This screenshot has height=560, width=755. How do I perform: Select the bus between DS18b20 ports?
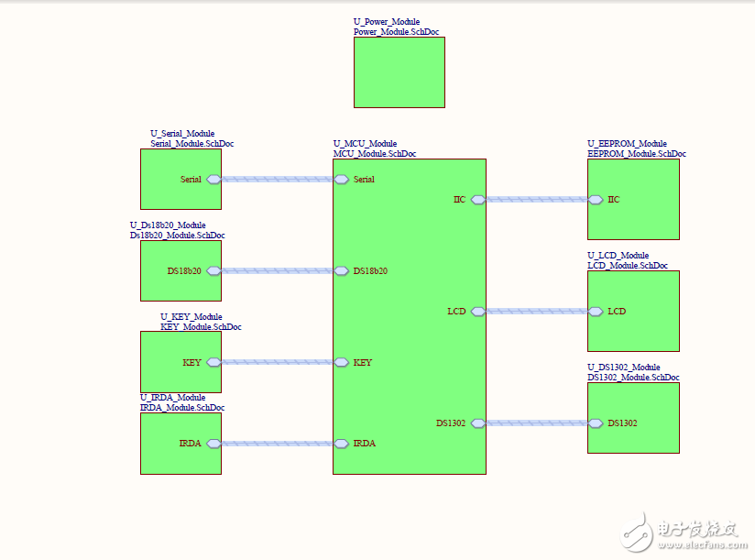coord(278,270)
